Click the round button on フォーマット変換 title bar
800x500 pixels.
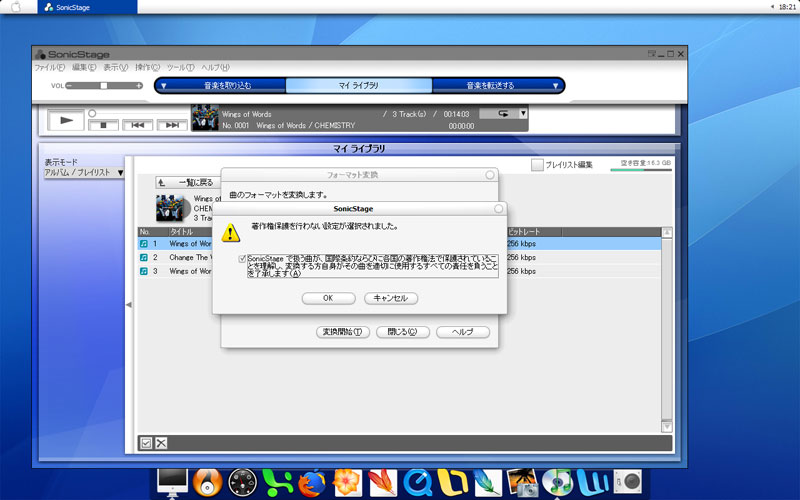pyautogui.click(x=490, y=175)
